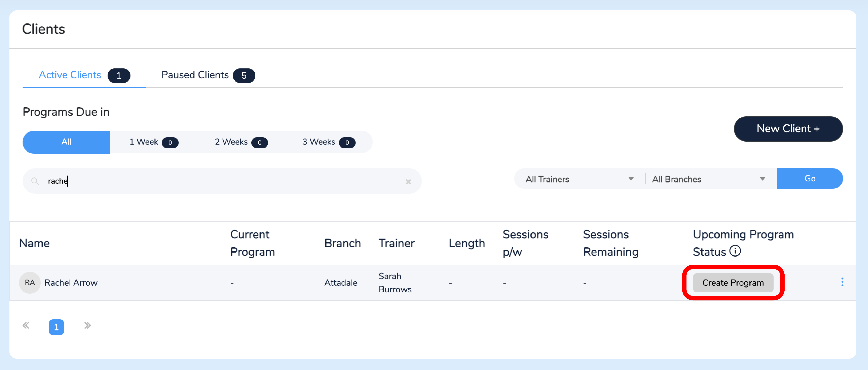Switch to the Active Clients tab
This screenshot has width=868, height=370.
tap(84, 75)
